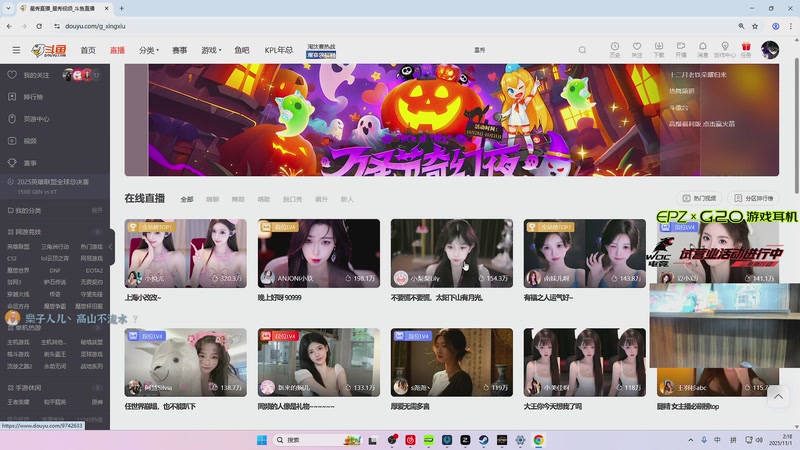Click the browser bookmark star icon
Screen dimensions: 800x450
(x=755, y=26)
